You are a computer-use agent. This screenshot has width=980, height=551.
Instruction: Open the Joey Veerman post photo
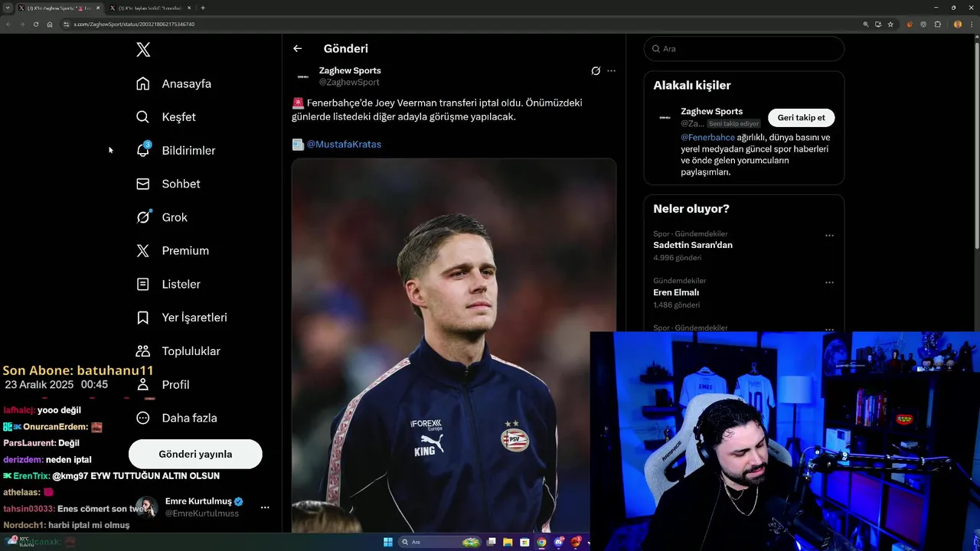coord(453,344)
